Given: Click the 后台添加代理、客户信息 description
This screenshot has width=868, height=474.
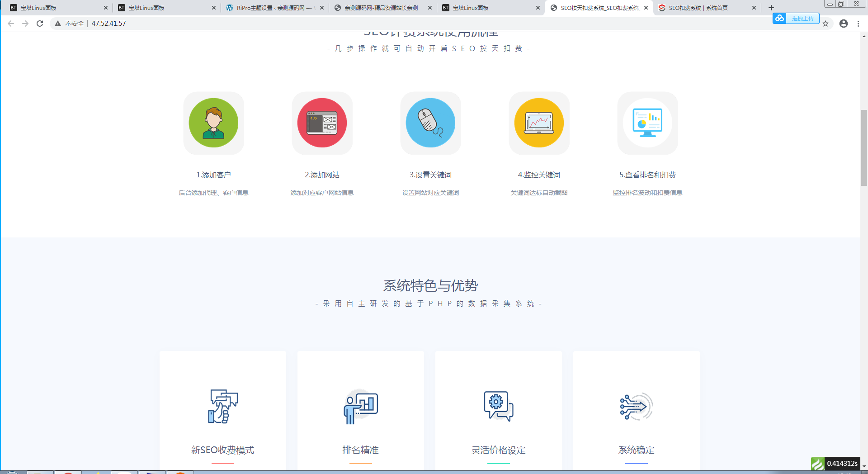Looking at the screenshot, I should click(213, 193).
